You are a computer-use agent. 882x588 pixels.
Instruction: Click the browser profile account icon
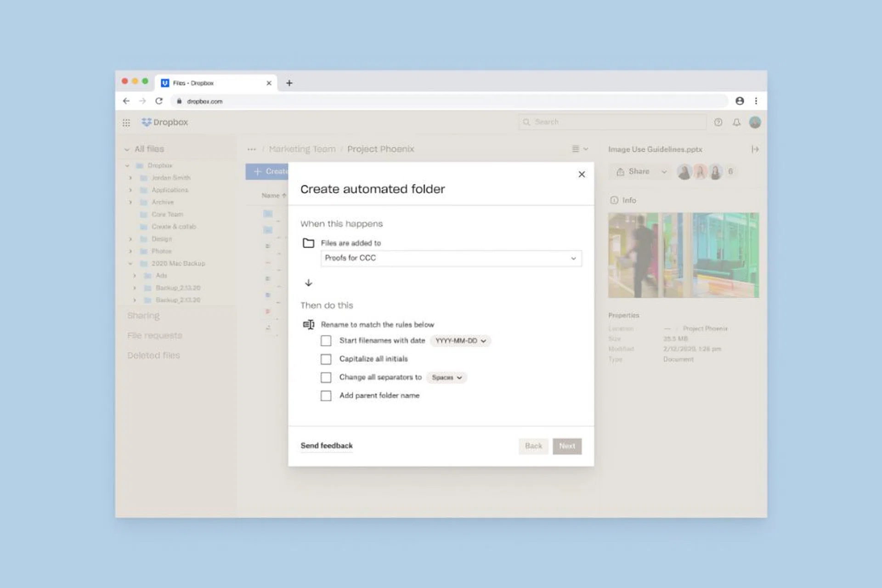point(740,101)
